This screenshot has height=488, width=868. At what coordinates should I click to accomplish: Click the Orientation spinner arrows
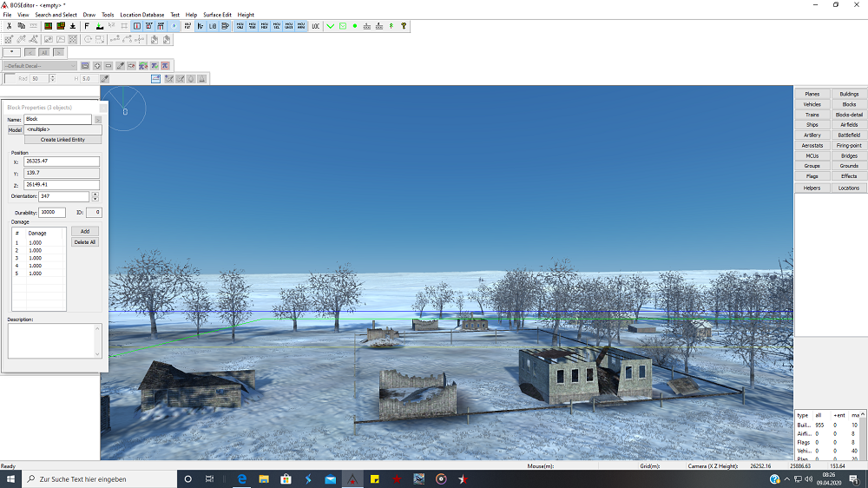pyautogui.click(x=95, y=196)
